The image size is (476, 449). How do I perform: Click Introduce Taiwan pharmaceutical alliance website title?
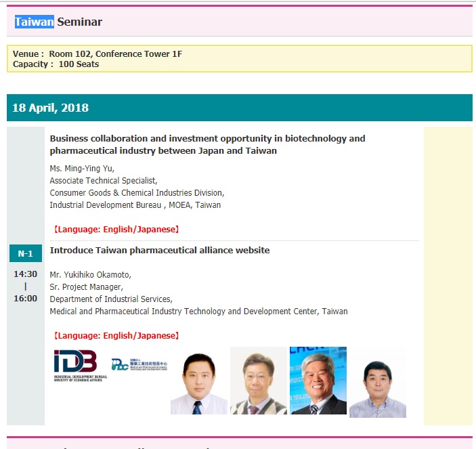pyautogui.click(x=160, y=250)
